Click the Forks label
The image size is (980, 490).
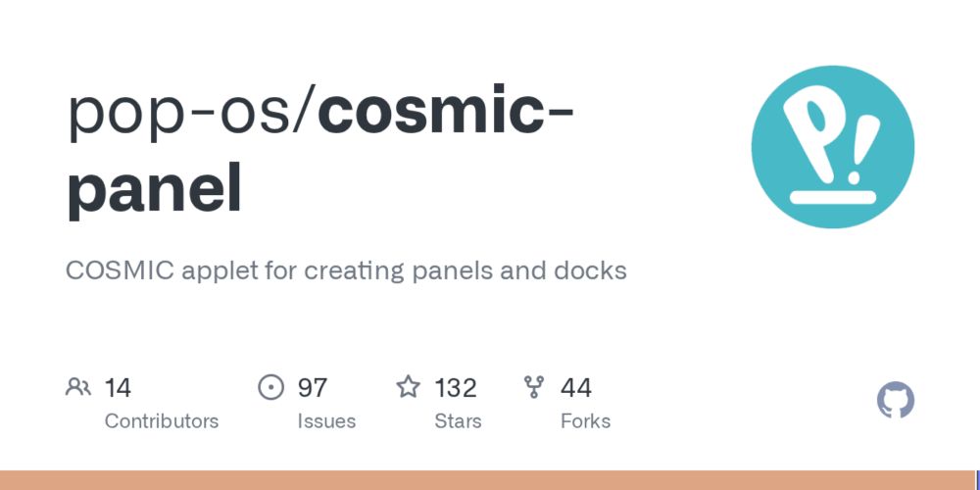586,421
